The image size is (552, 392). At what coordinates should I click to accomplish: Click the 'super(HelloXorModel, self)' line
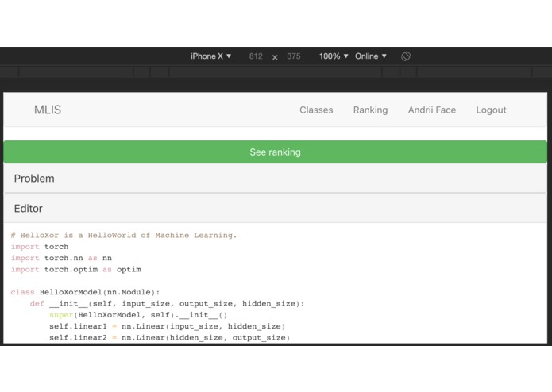point(138,315)
